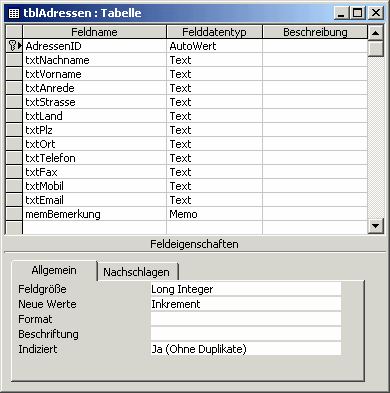Click the empty Format property field

coord(246,319)
